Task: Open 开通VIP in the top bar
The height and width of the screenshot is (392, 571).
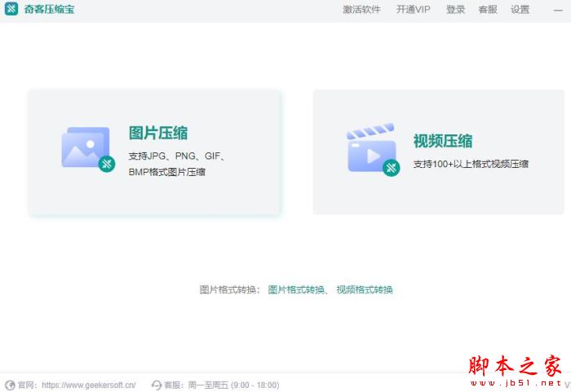Action: (413, 10)
